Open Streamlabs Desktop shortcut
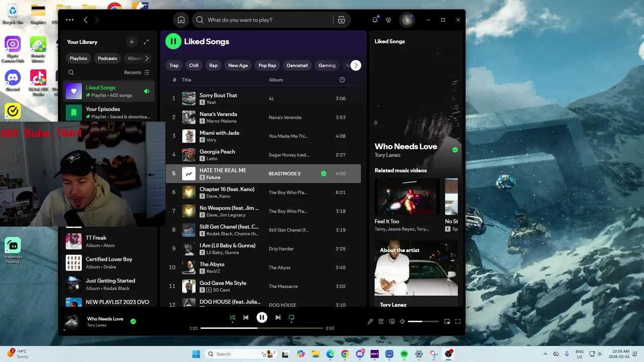The width and height of the screenshot is (644, 362). click(13, 250)
